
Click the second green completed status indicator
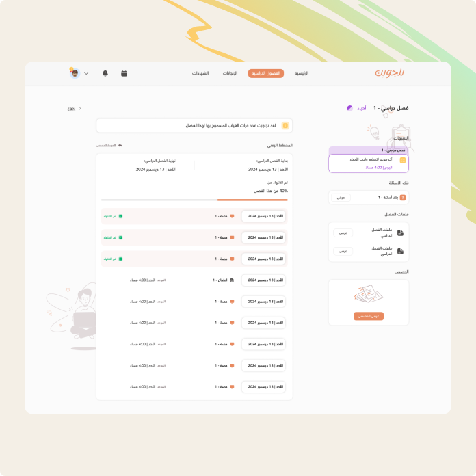(x=120, y=237)
